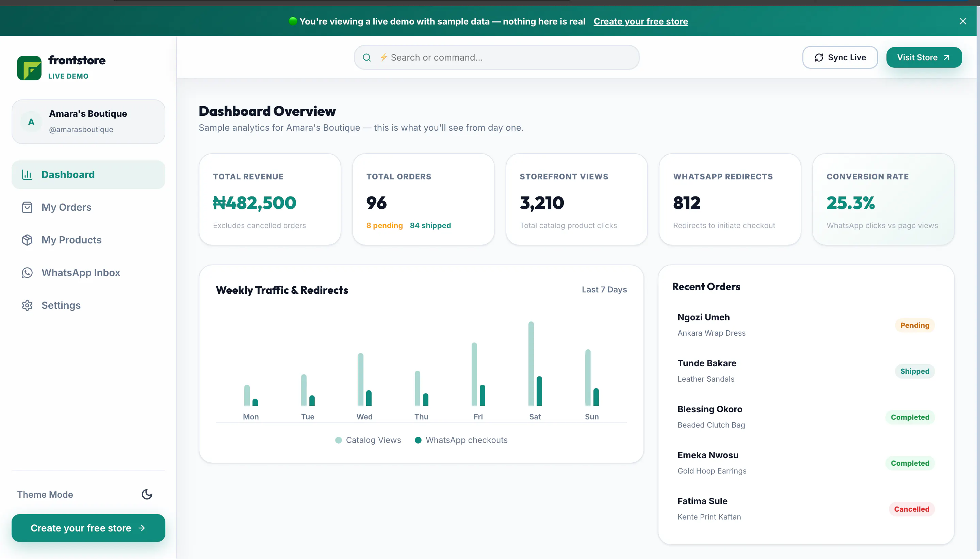The image size is (980, 559).
Task: Toggle dark theme with the moon icon
Action: tap(147, 494)
